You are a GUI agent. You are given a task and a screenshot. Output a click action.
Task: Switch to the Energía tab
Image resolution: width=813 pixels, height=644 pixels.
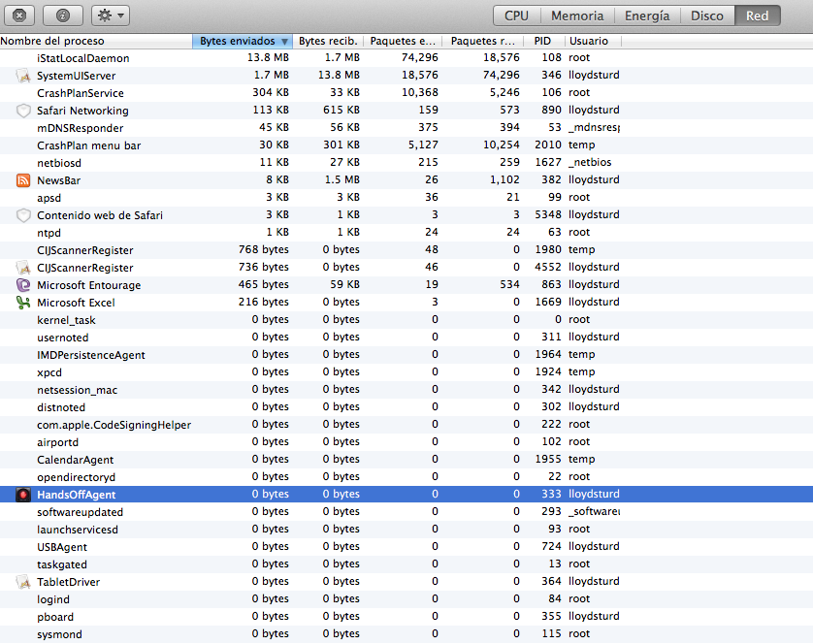click(x=647, y=16)
